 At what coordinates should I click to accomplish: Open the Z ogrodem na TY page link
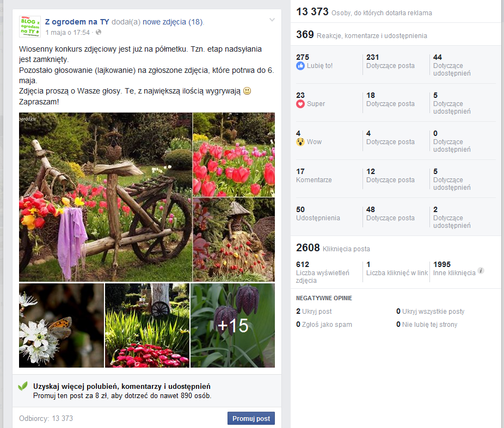pyautogui.click(x=77, y=22)
